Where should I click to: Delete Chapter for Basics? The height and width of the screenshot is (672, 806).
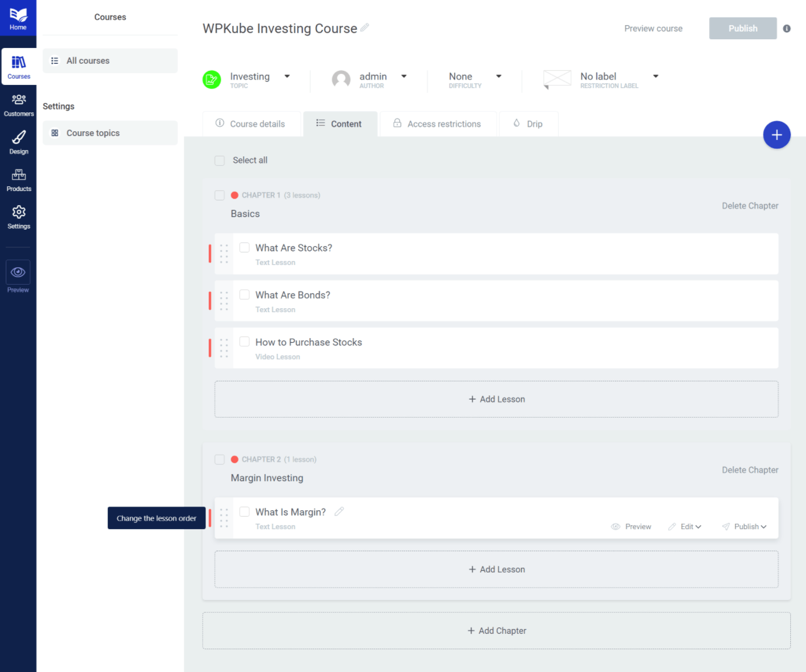point(750,206)
